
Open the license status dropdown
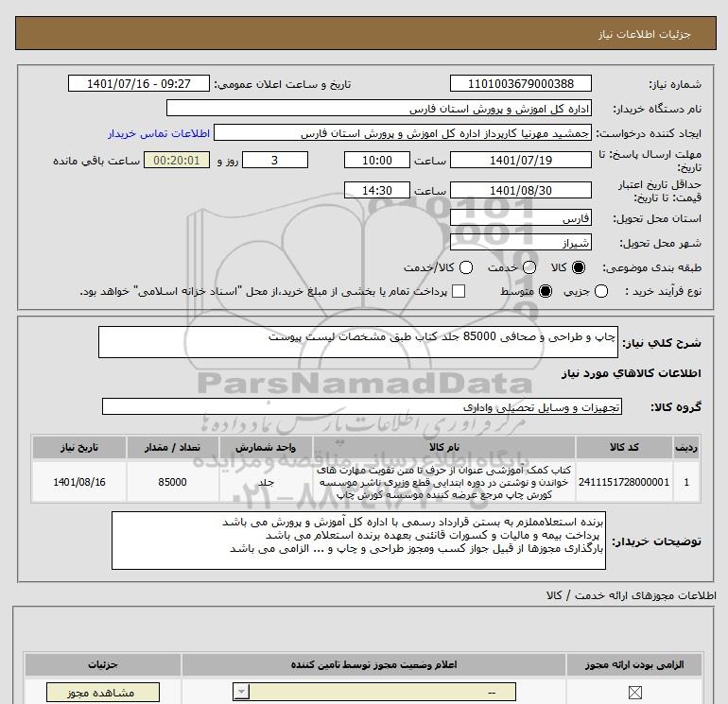[374, 692]
